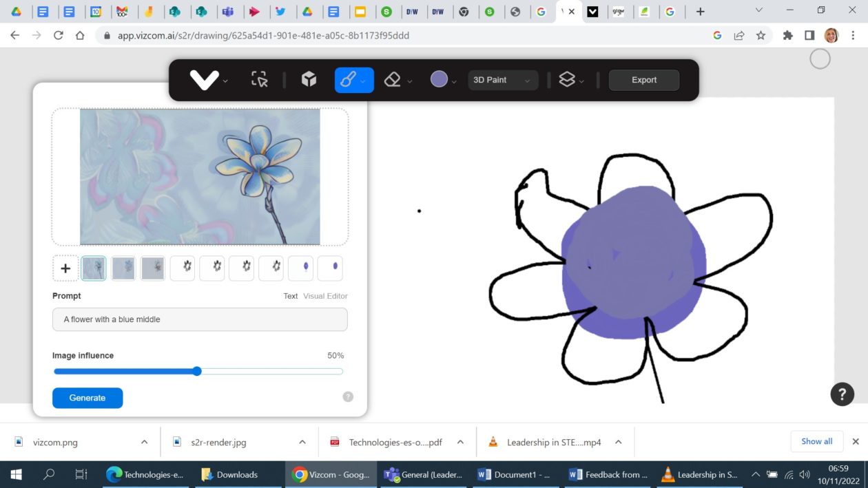Open the color swatch picker in the toolbar
Viewport: 868px width, 488px height.
[439, 79]
